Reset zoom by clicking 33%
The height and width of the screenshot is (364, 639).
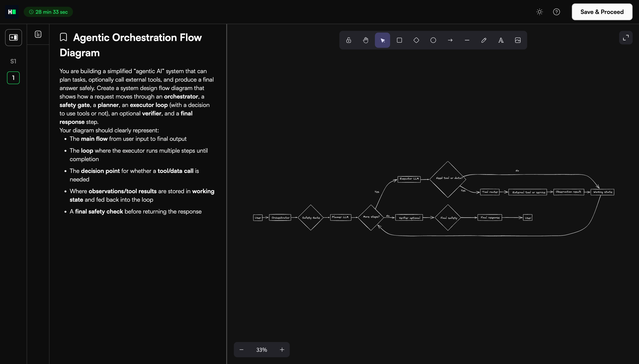tap(262, 349)
